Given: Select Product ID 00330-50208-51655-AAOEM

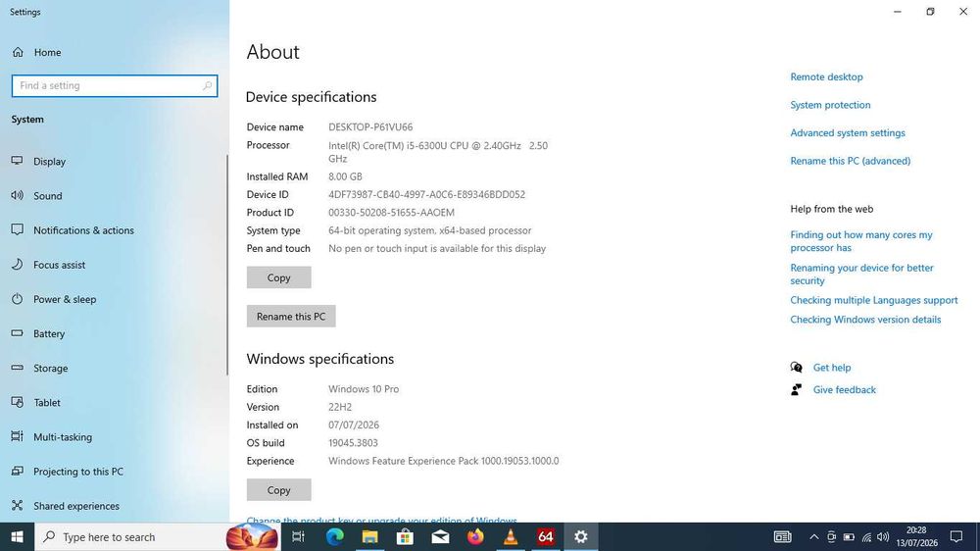Looking at the screenshot, I should (391, 213).
